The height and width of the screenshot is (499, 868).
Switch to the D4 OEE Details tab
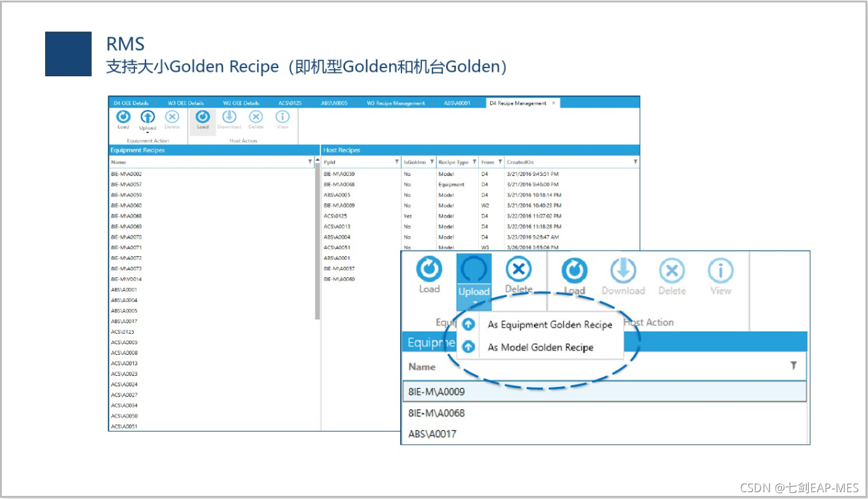[131, 103]
